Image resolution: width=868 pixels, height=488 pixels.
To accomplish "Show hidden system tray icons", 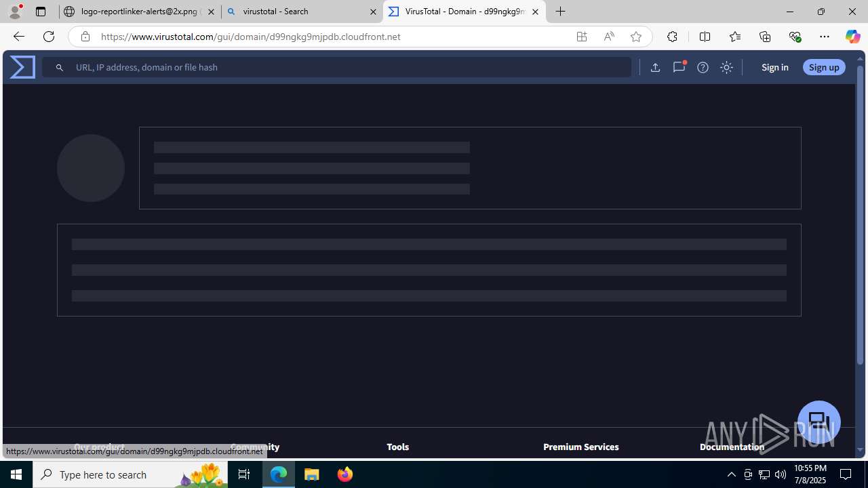I will point(731,474).
